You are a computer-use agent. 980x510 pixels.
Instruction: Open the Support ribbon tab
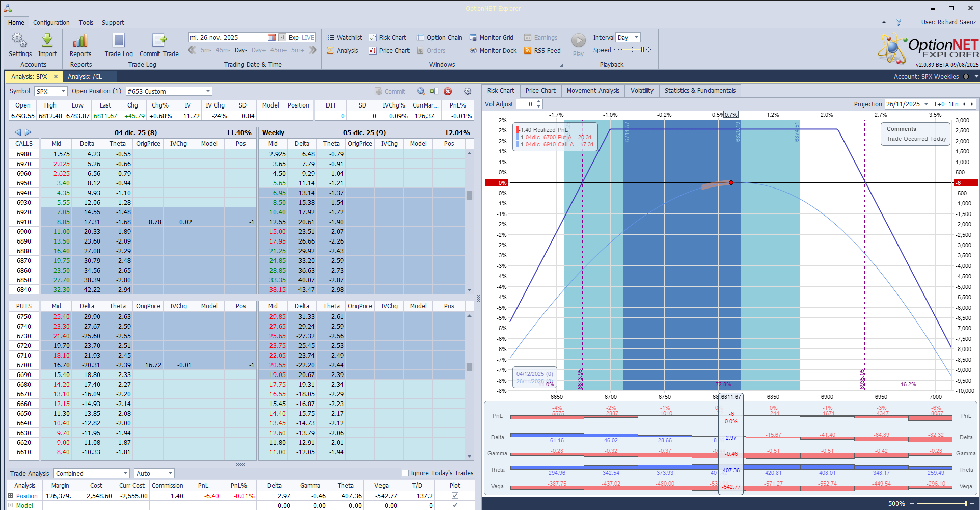[113, 22]
